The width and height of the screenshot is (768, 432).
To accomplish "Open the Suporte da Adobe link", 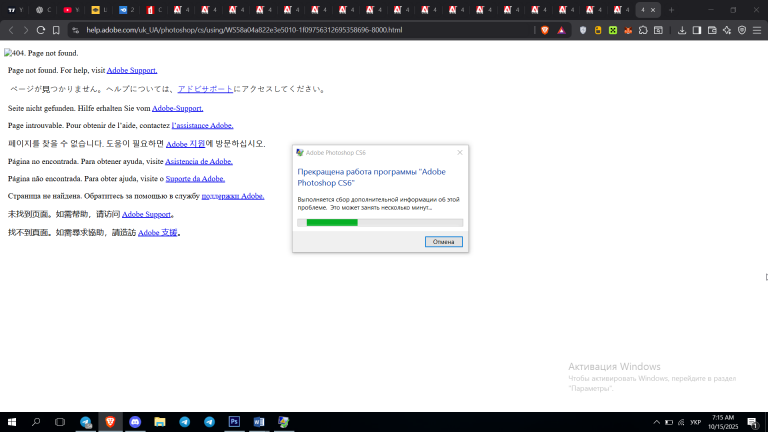I will (195, 179).
